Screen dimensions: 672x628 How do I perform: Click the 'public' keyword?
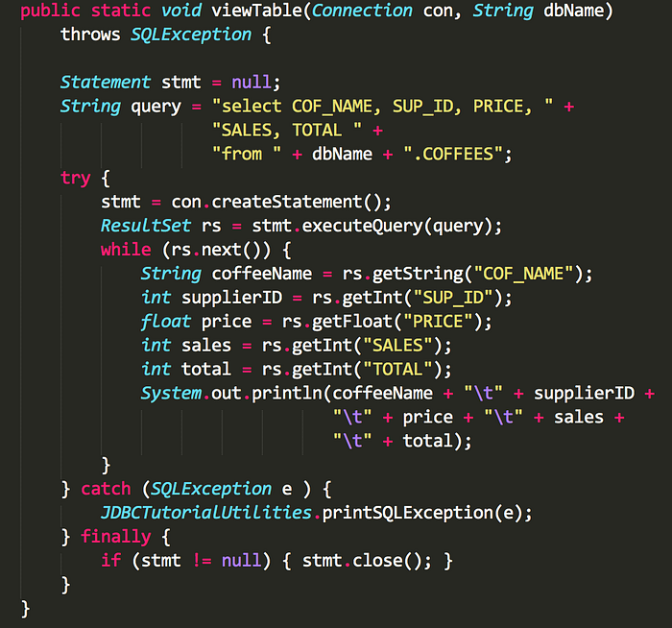coord(50,11)
